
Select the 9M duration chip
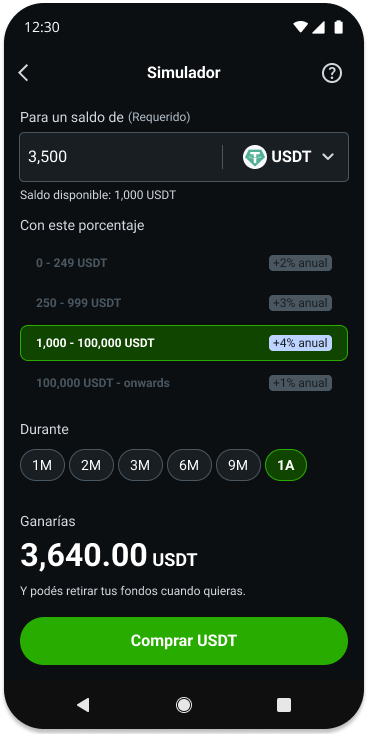[238, 465]
